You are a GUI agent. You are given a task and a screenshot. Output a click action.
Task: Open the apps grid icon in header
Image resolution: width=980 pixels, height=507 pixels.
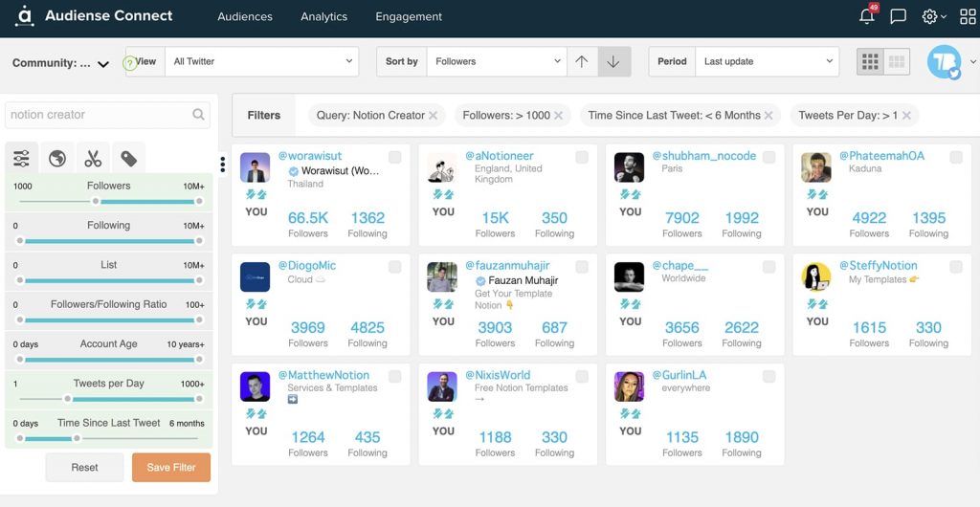coord(968,17)
